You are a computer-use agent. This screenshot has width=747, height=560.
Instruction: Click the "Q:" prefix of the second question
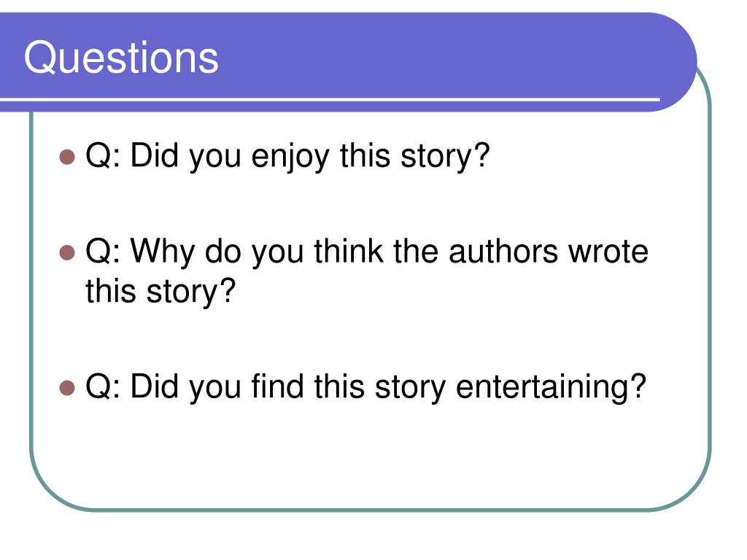[103, 251]
